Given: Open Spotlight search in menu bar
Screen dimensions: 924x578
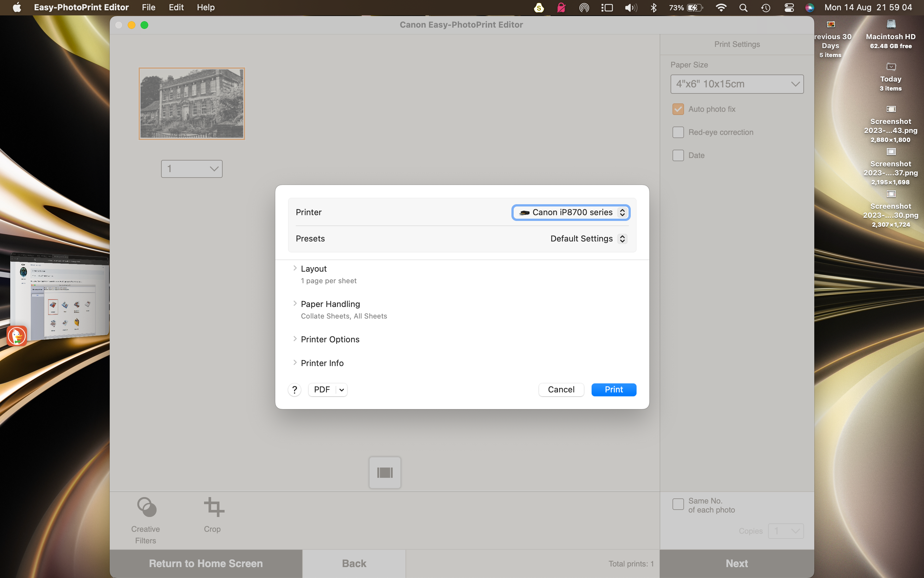Looking at the screenshot, I should [743, 8].
